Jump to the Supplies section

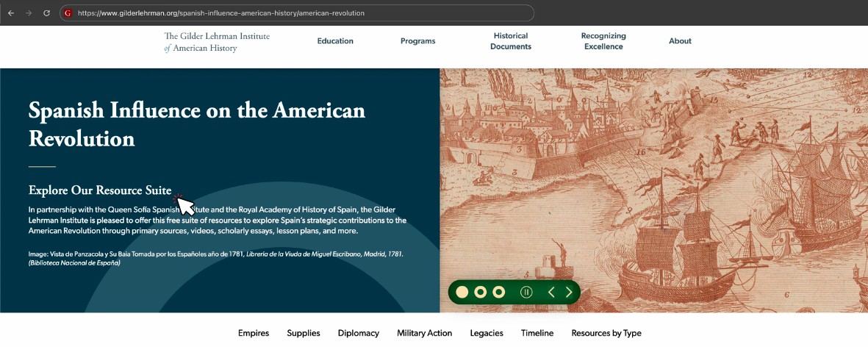(x=304, y=333)
